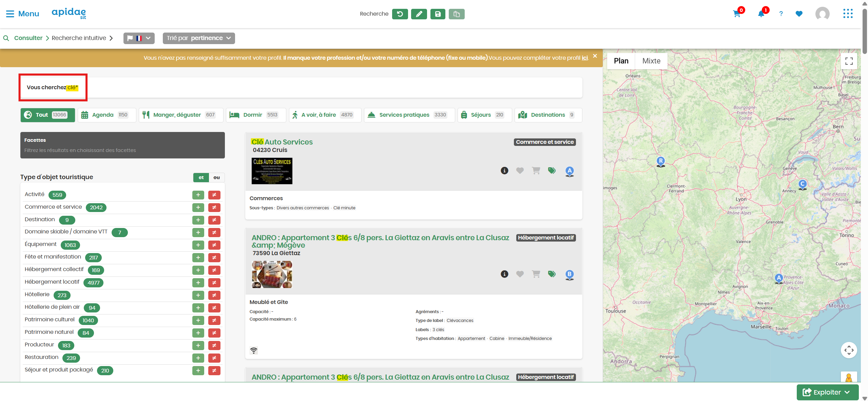The image size is (868, 401).
Task: Open the help question mark
Action: click(x=781, y=14)
